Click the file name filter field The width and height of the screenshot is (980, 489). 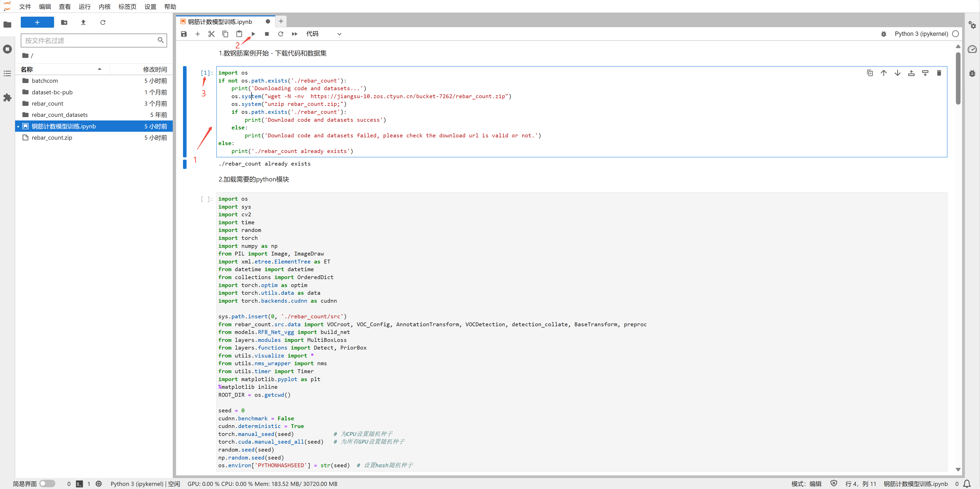click(94, 40)
